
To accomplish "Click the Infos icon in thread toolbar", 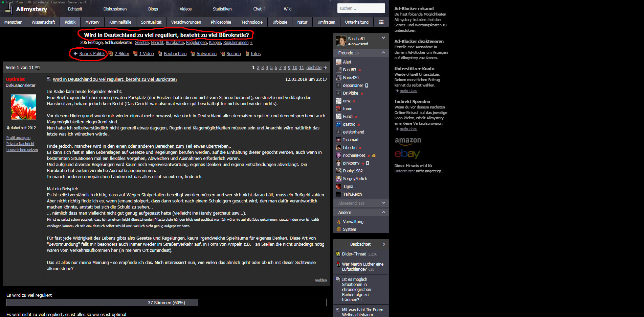I will [x=247, y=53].
